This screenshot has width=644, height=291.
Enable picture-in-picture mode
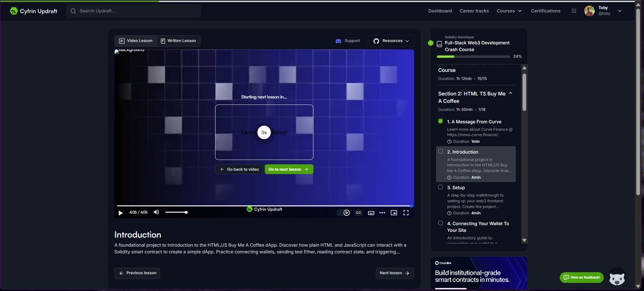click(394, 213)
